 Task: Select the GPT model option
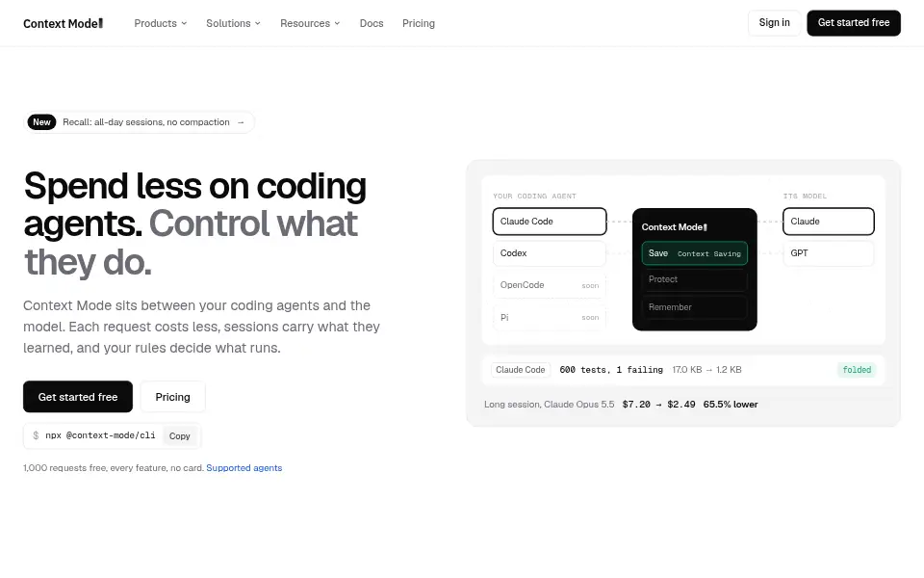[x=828, y=253]
